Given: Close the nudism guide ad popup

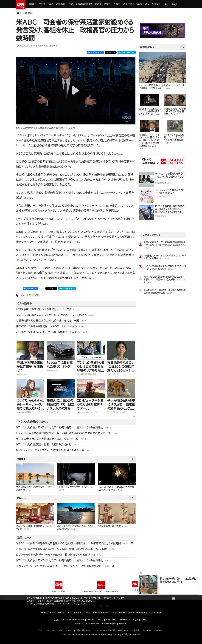Looking at the screenshot, I should tap(141, 573).
